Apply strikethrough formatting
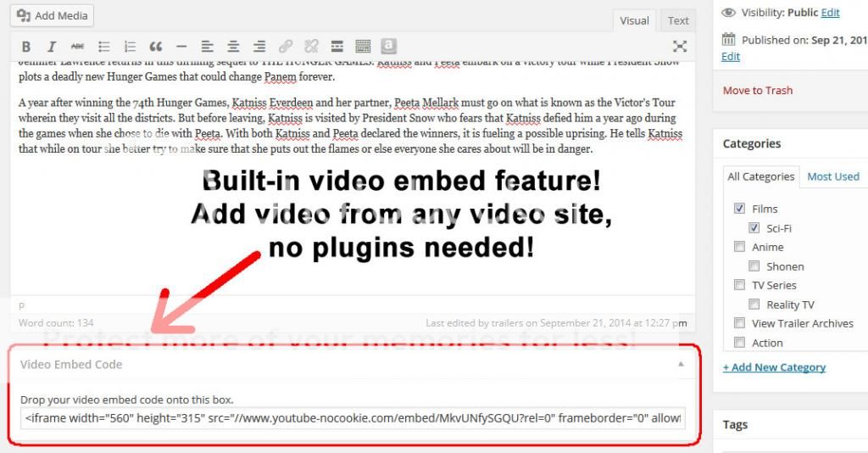Screen dimensions: 868x453 (x=77, y=47)
